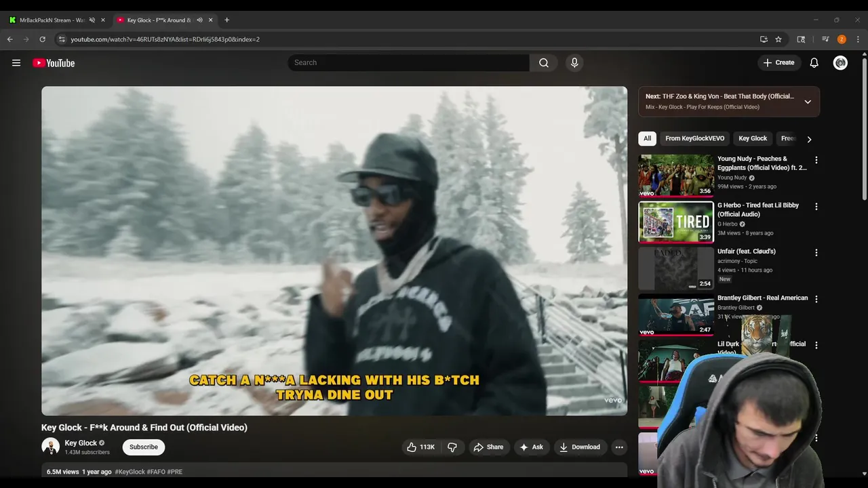This screenshot has height=488, width=868.
Task: Select the All filter chip
Action: click(647, 138)
